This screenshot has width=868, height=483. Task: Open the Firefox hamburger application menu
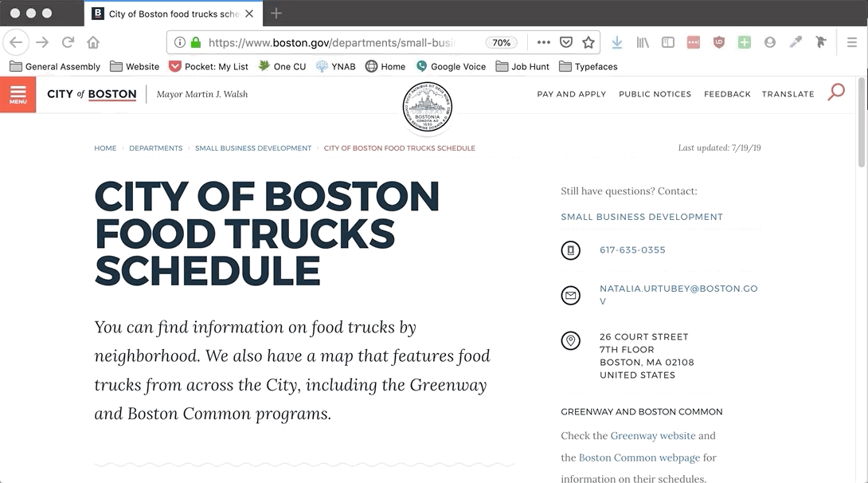851,42
